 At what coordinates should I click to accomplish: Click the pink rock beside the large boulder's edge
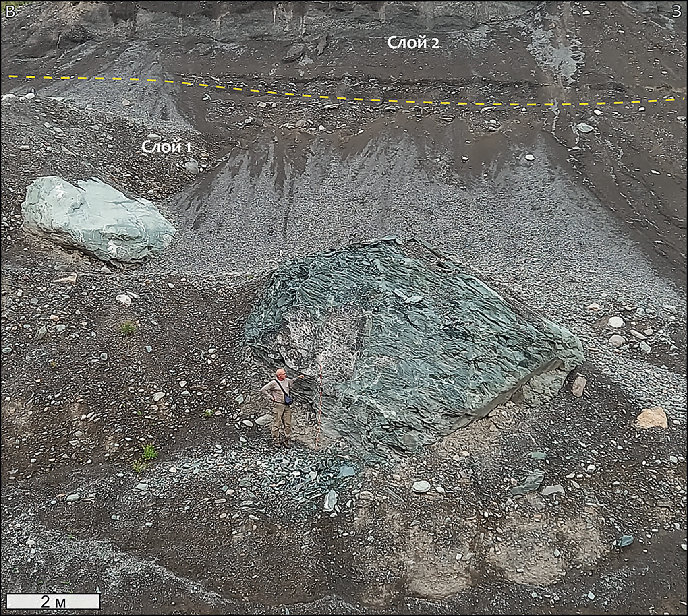coord(579,386)
